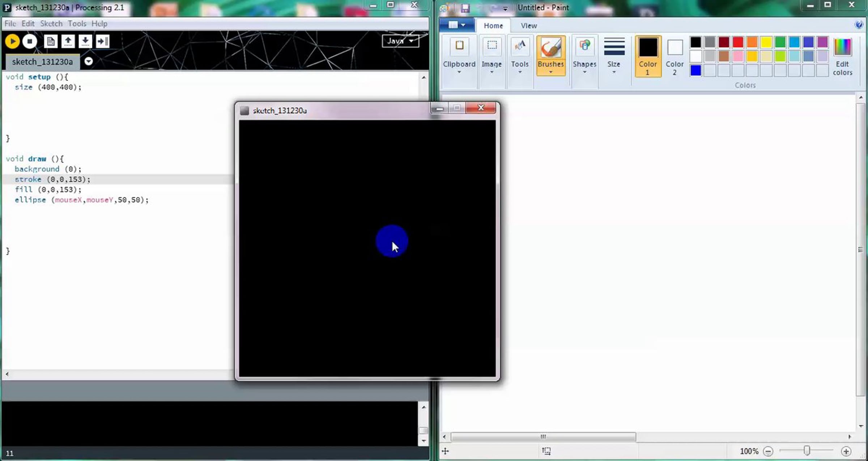Pick the red color swatch
This screenshot has width=868, height=461.
(x=738, y=42)
